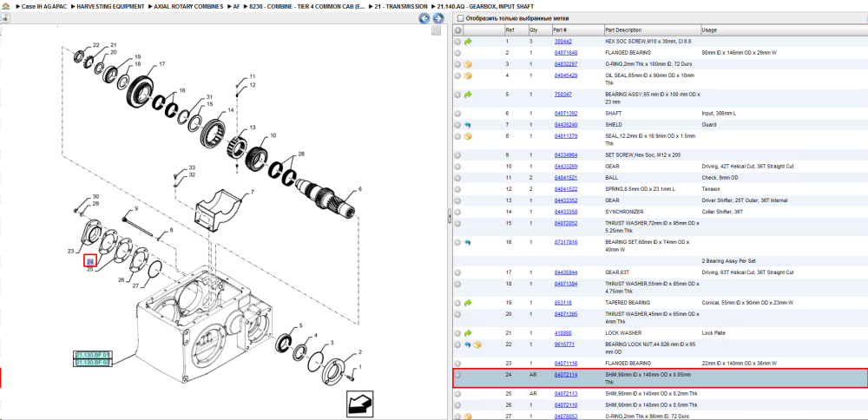Open part number link 853116

coord(563,303)
